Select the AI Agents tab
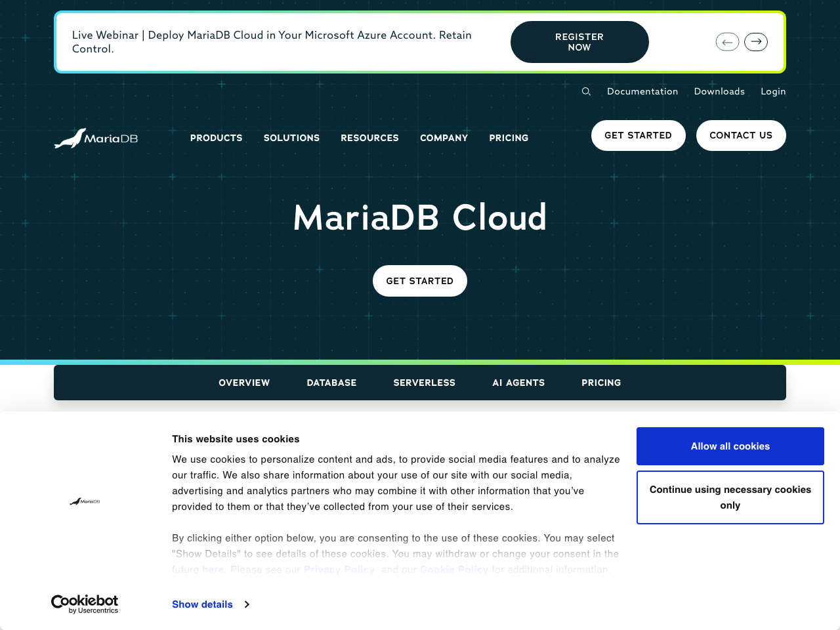 [x=518, y=383]
